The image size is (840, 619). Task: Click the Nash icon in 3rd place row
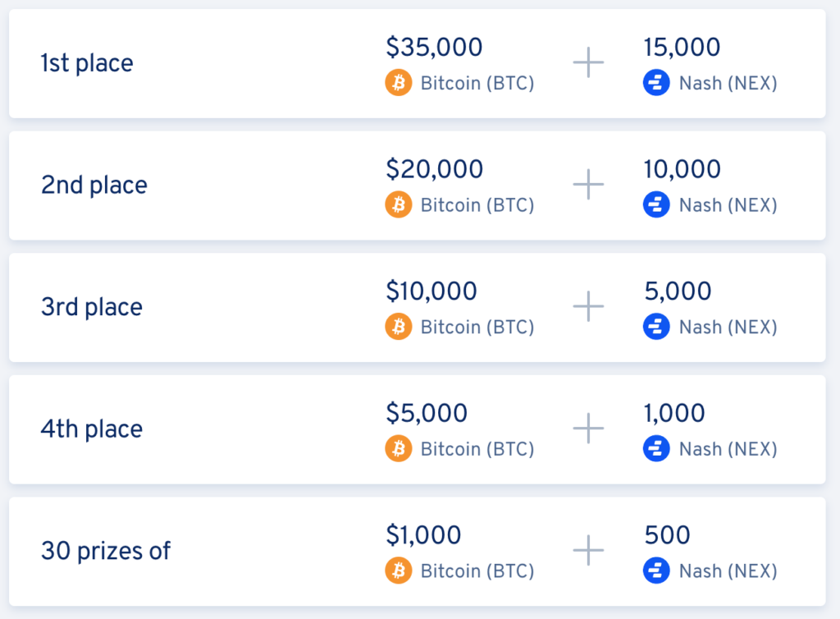click(x=656, y=327)
